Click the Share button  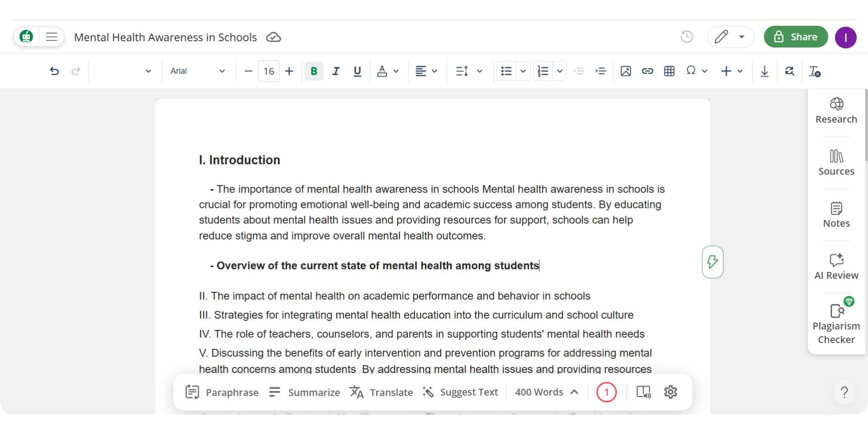(796, 37)
